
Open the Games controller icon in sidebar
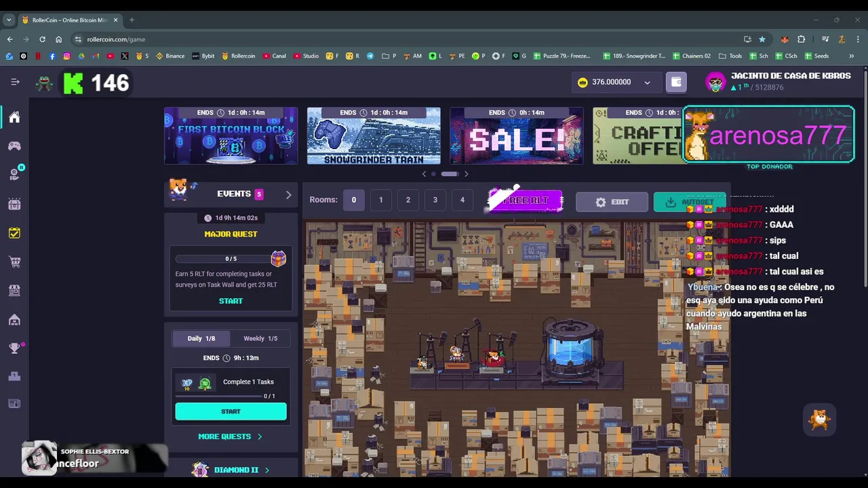click(14, 146)
